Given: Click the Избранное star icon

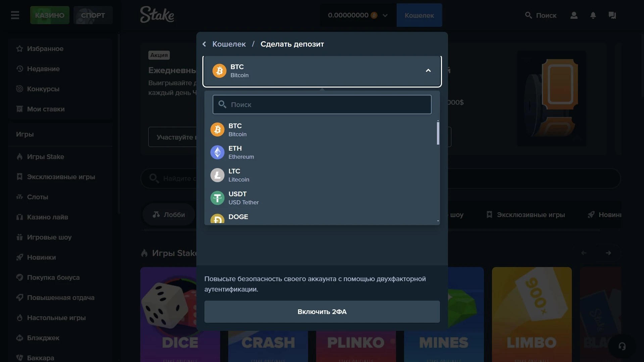Looking at the screenshot, I should pyautogui.click(x=19, y=49).
